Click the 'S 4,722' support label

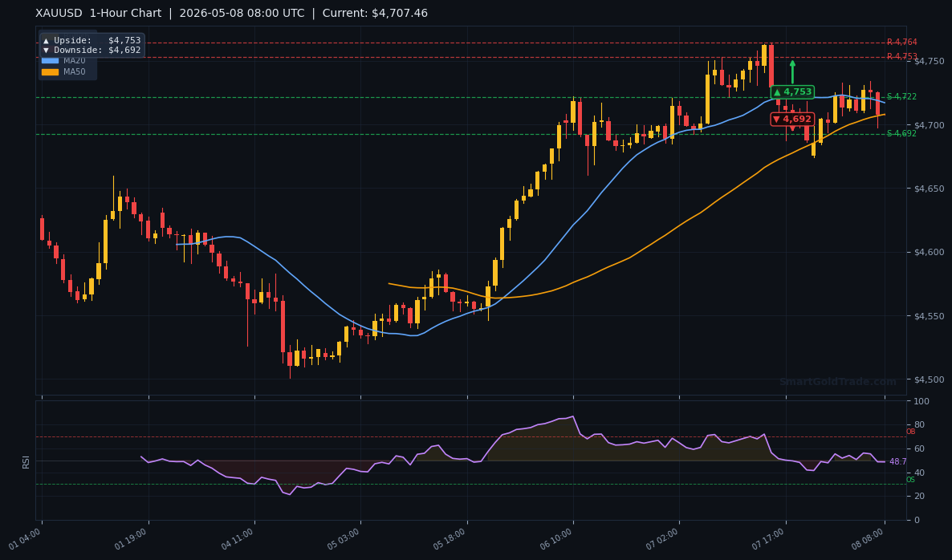point(901,96)
